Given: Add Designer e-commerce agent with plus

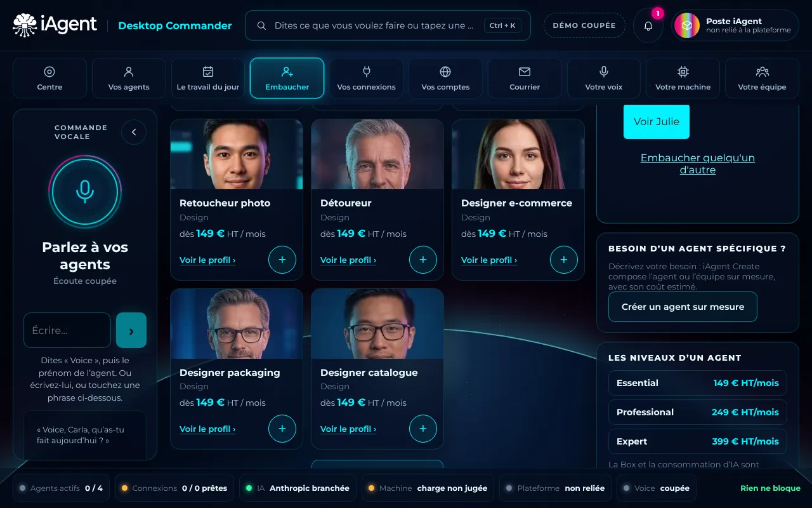Looking at the screenshot, I should coord(564,260).
